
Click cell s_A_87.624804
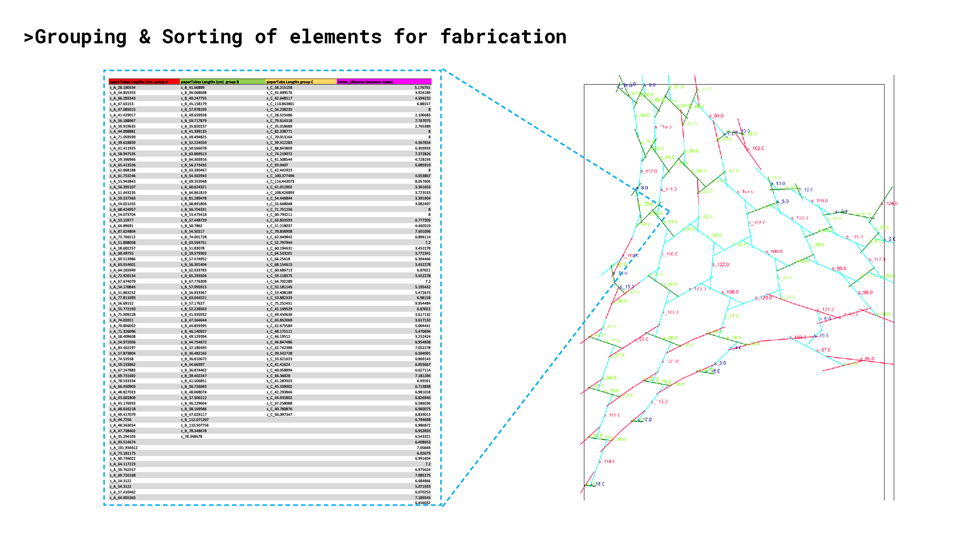122,232
